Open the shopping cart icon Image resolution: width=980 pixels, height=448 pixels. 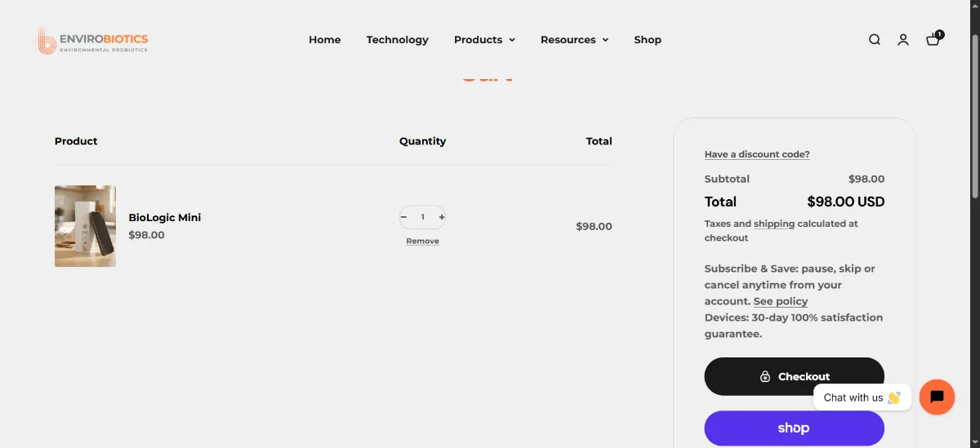[933, 38]
